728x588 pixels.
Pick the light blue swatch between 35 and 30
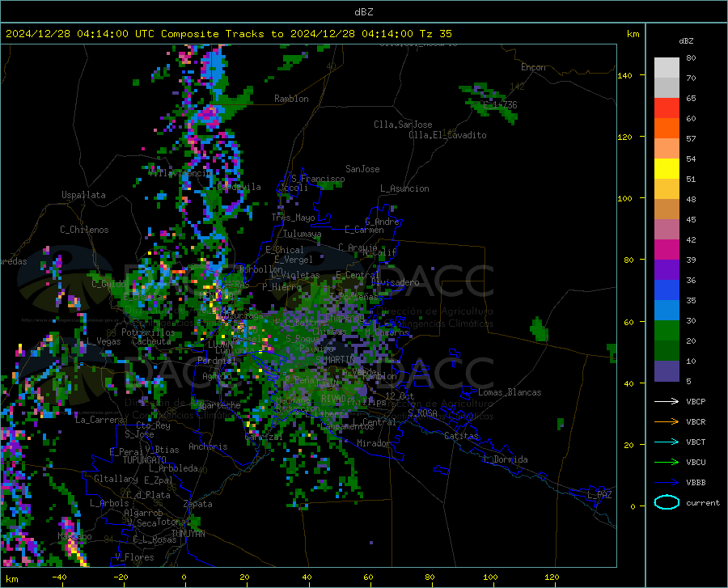click(x=667, y=311)
